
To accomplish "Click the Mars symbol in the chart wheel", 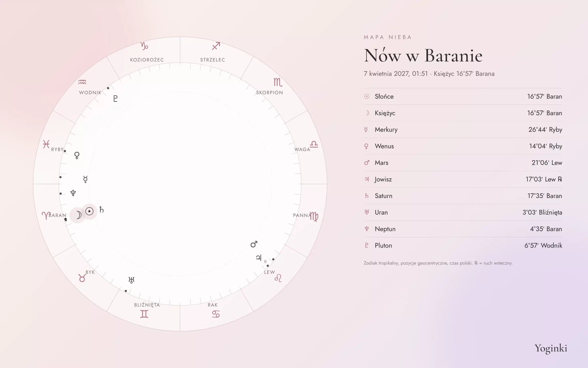I will [254, 244].
